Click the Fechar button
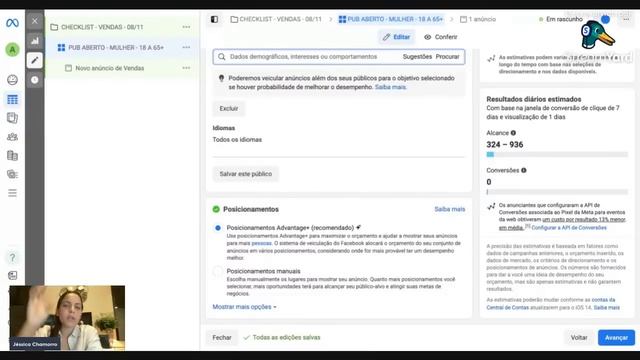 (x=222, y=338)
